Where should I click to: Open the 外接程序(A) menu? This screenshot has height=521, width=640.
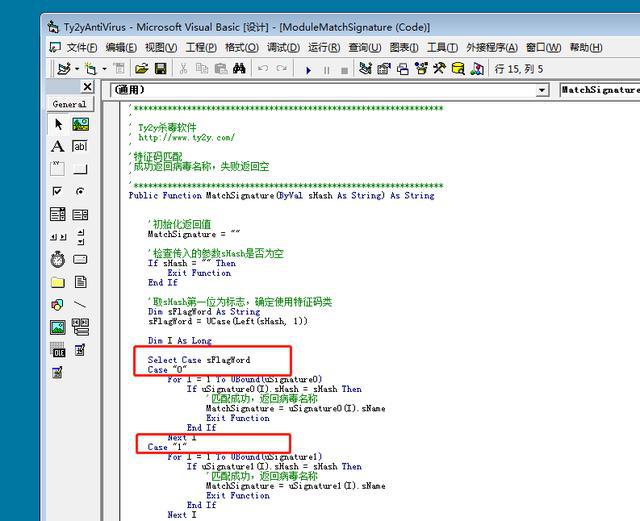pyautogui.click(x=492, y=47)
